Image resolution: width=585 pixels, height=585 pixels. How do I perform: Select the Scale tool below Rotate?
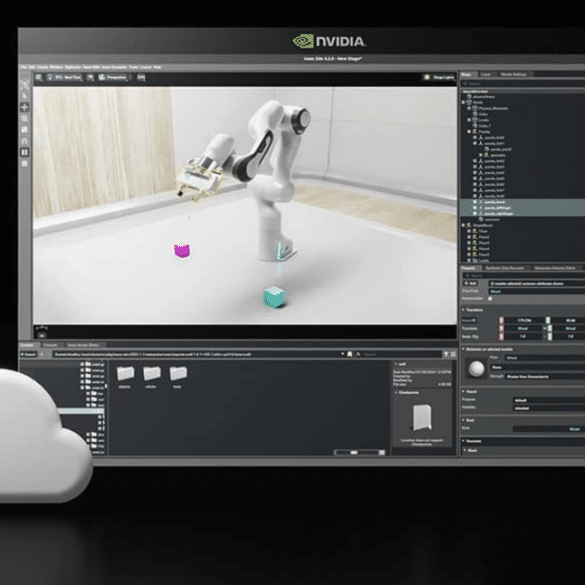(x=25, y=130)
